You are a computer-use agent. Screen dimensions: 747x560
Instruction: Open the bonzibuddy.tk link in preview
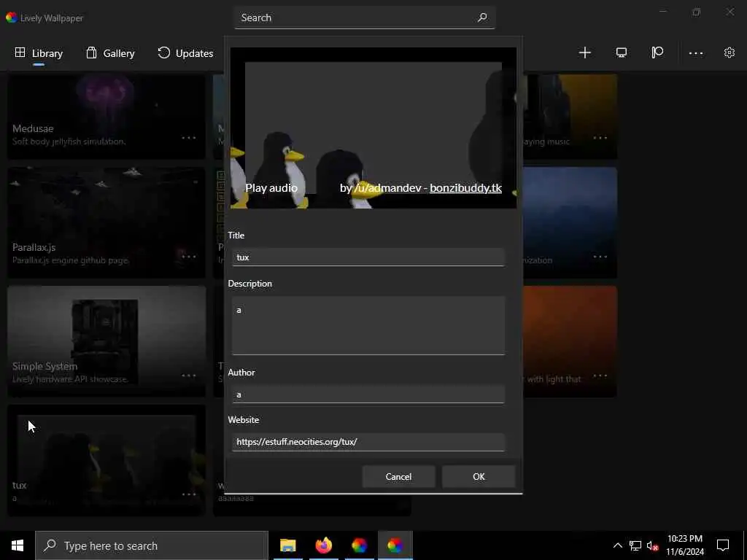click(x=465, y=188)
